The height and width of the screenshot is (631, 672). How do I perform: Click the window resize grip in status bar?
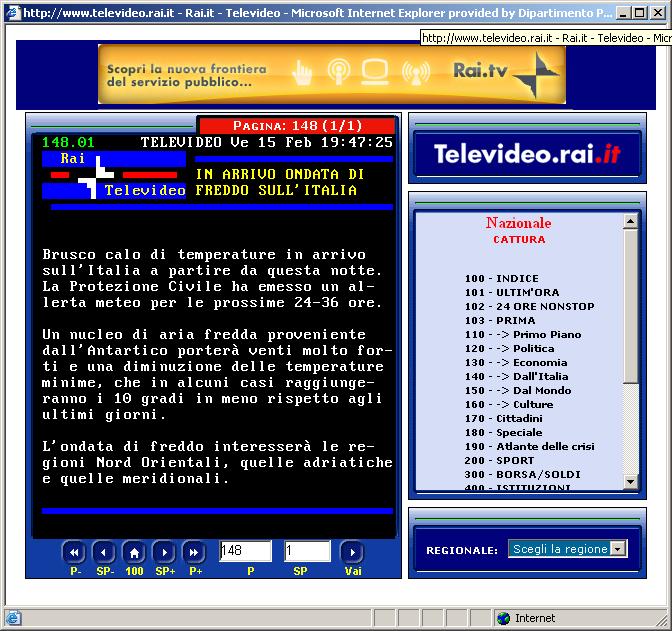[663, 620]
